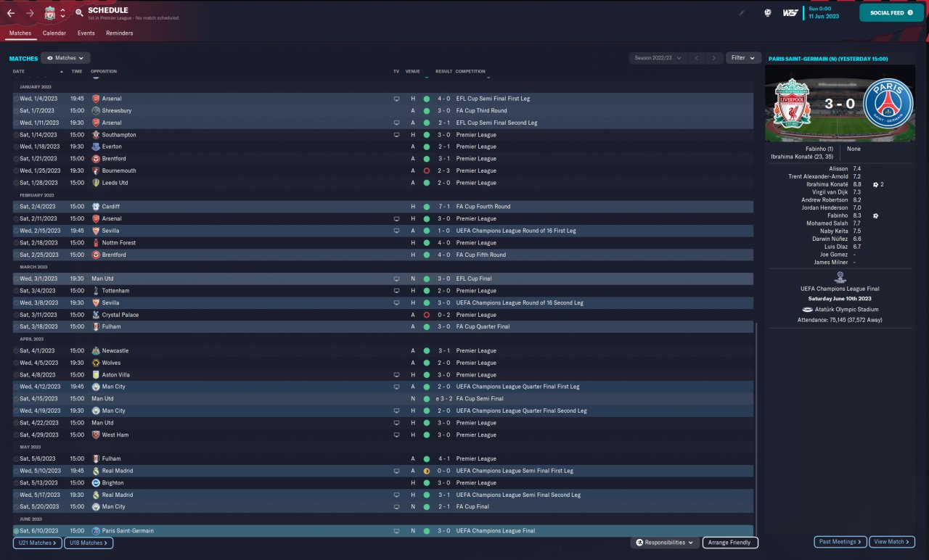Click the large Liverpool crest in the match preview

[x=792, y=104]
